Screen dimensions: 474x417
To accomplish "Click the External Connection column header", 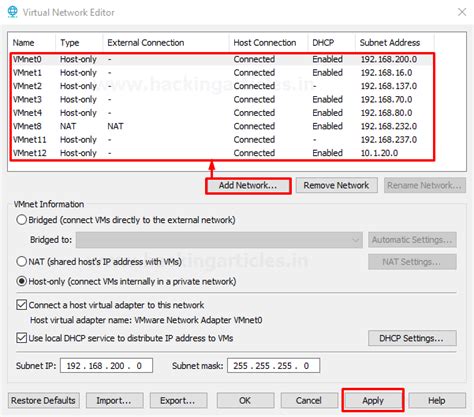I will (166, 43).
